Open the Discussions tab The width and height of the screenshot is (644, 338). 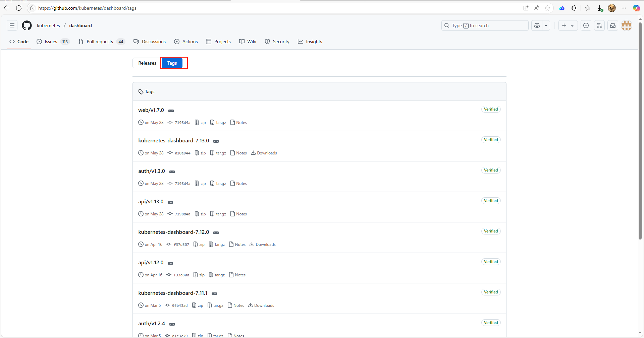coord(150,42)
